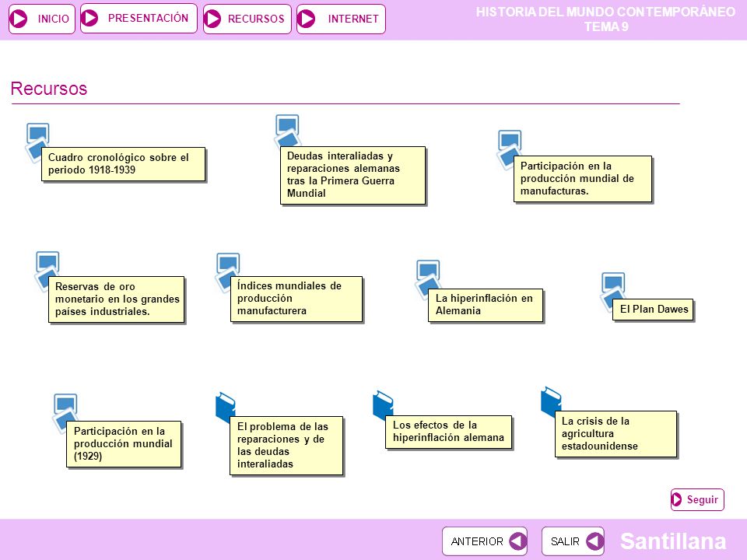Click the back arrow icon on ANTERIOR
This screenshot has width=747, height=560.
click(x=518, y=541)
